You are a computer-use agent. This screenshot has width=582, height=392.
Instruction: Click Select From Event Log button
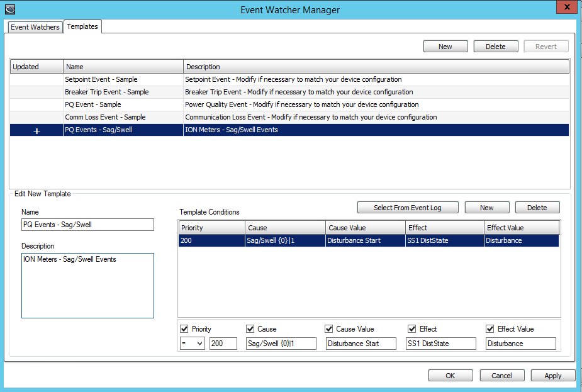tap(408, 208)
